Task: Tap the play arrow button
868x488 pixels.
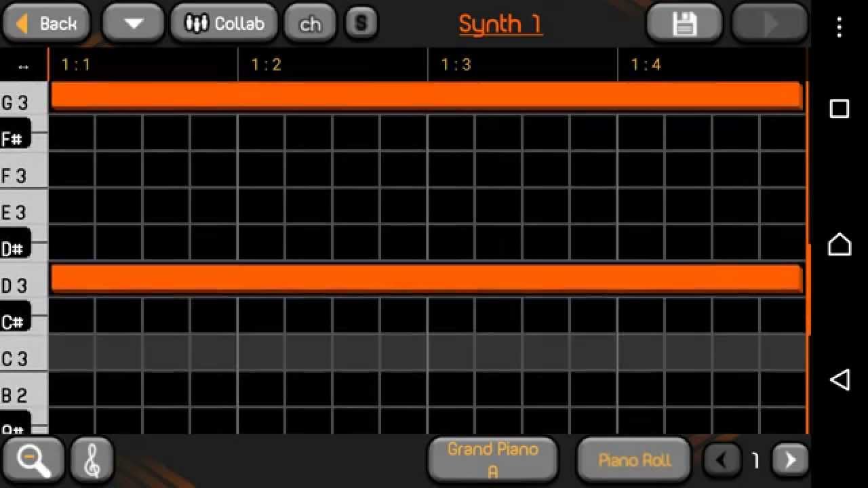Action: pyautogui.click(x=770, y=24)
